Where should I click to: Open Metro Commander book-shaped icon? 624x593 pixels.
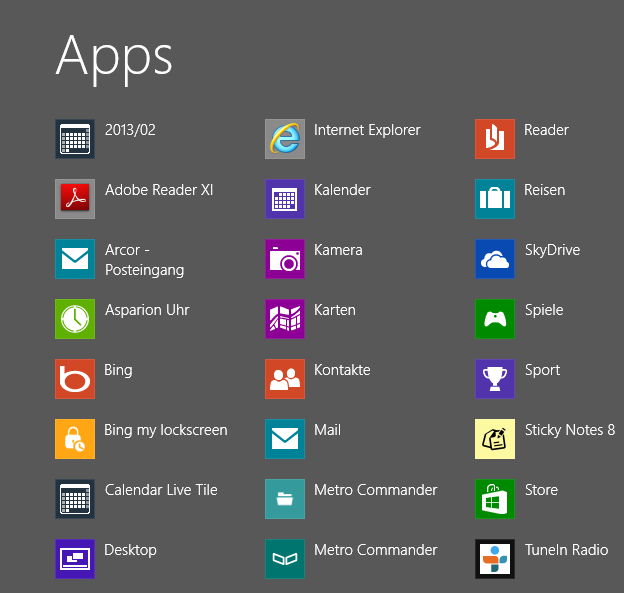[x=285, y=559]
